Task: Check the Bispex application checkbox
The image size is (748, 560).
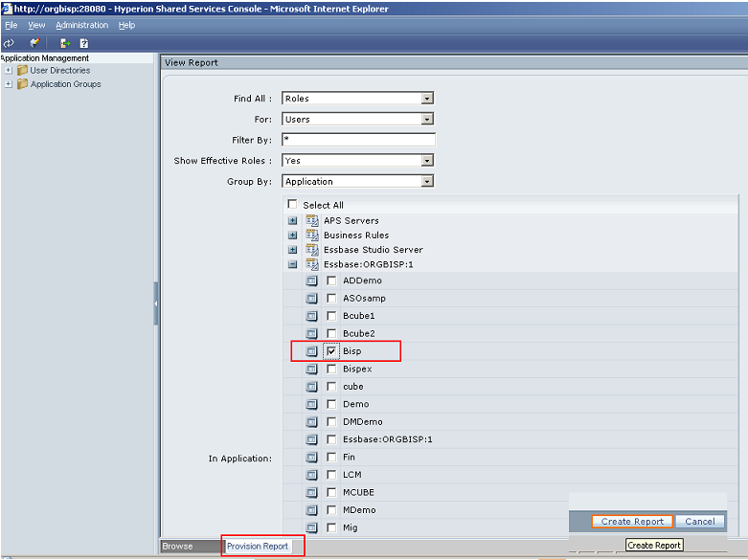Action: point(331,369)
